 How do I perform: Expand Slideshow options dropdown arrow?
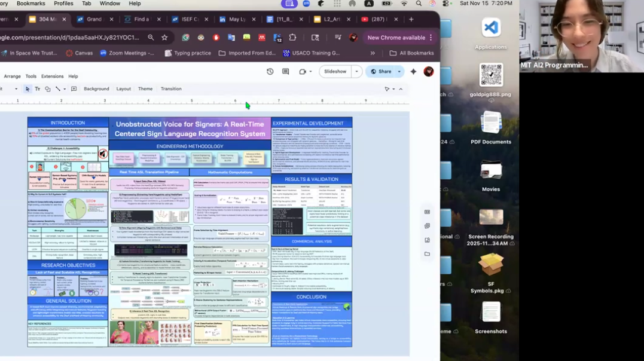(x=356, y=72)
